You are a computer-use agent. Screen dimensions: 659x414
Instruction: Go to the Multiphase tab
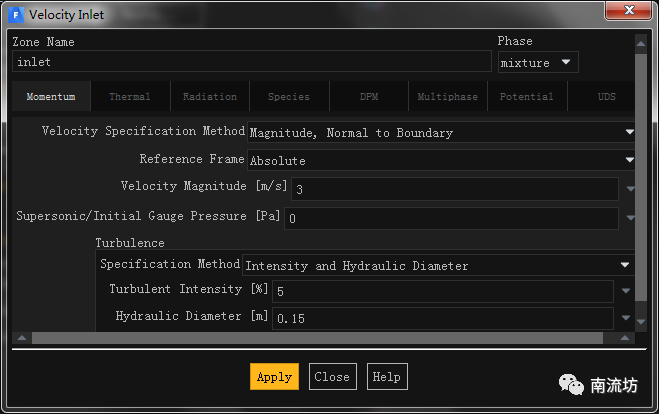click(447, 97)
